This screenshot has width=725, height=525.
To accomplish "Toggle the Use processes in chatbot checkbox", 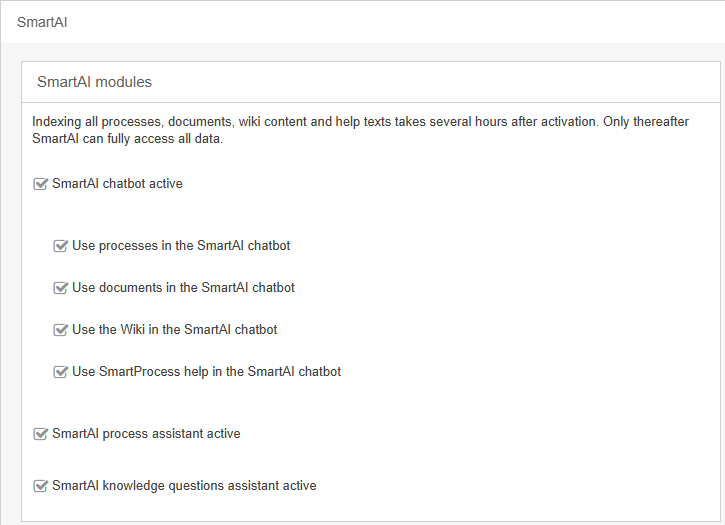I will pyautogui.click(x=60, y=246).
